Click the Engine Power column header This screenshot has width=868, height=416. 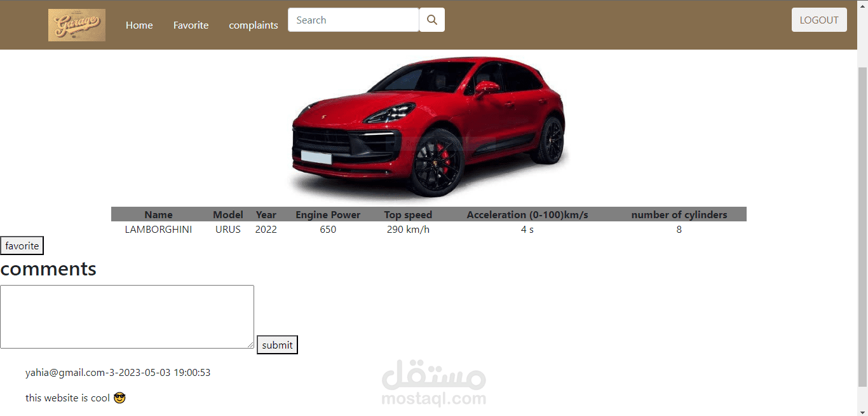pos(328,215)
